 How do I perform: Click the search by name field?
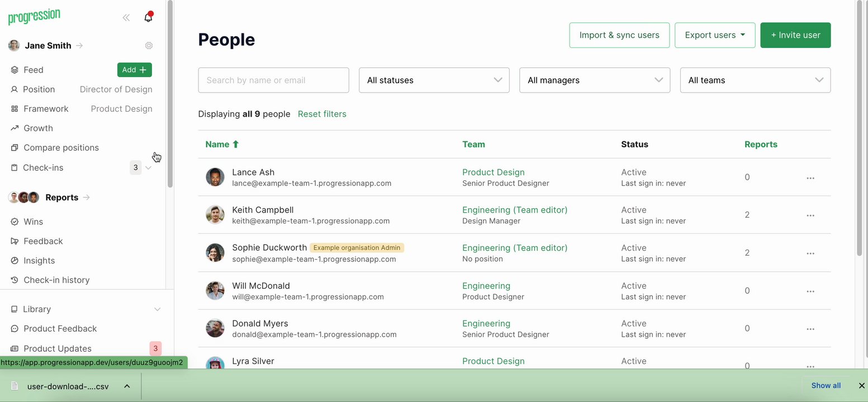273,80
